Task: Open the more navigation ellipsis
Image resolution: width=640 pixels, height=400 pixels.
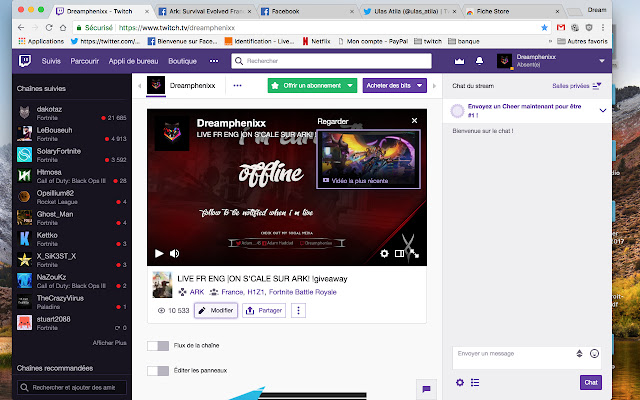Action: (214, 61)
